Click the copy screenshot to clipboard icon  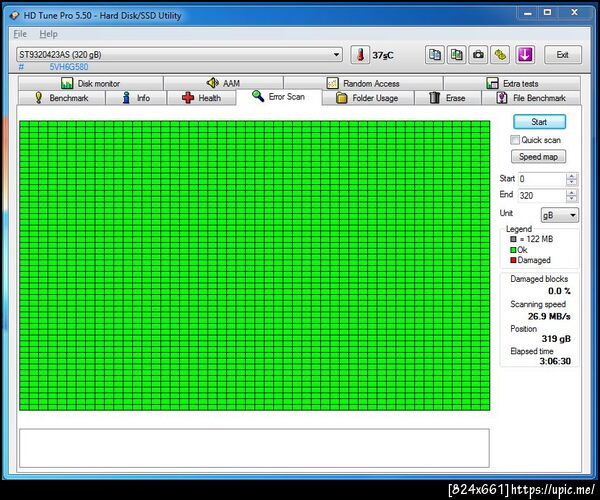point(456,55)
